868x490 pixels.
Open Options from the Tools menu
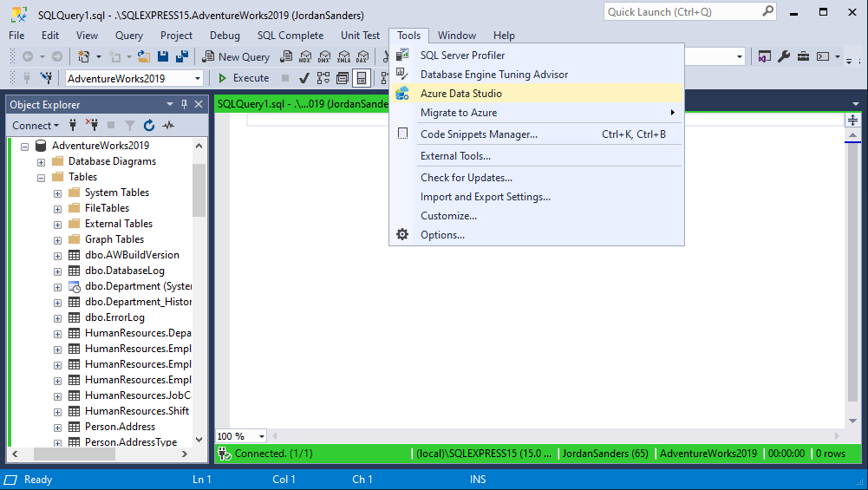pos(537,235)
